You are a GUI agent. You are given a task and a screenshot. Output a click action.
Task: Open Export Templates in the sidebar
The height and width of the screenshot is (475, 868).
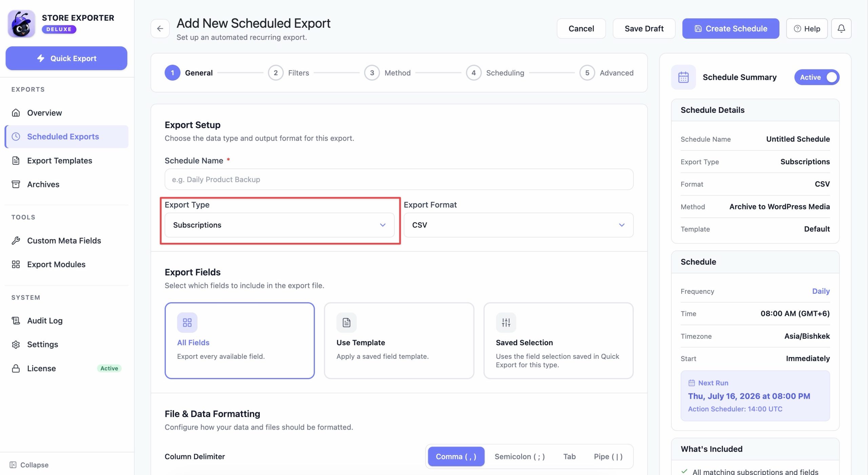(67, 161)
